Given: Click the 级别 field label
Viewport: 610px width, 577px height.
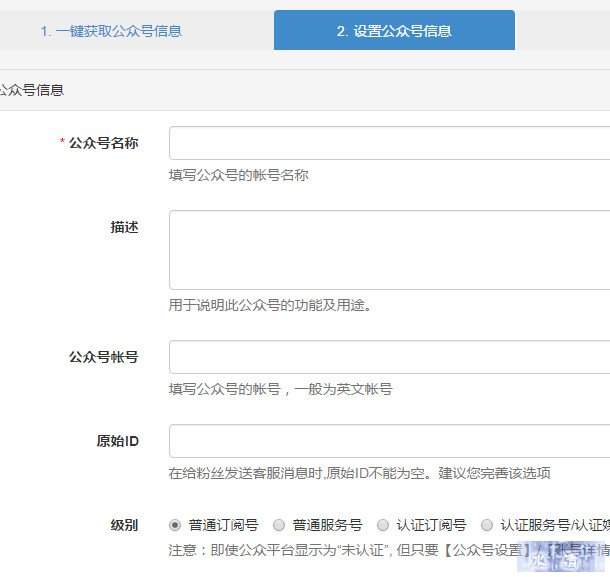Looking at the screenshot, I should click(x=124, y=525).
